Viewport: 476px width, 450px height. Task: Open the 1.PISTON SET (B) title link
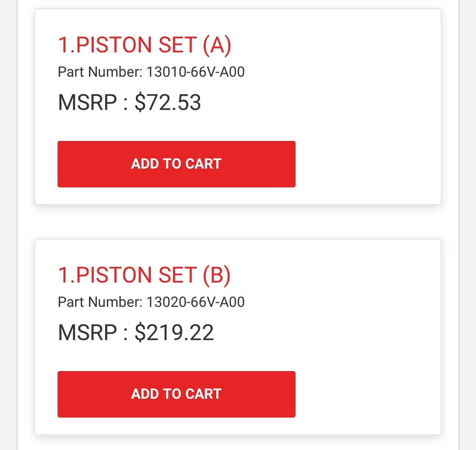click(x=144, y=275)
